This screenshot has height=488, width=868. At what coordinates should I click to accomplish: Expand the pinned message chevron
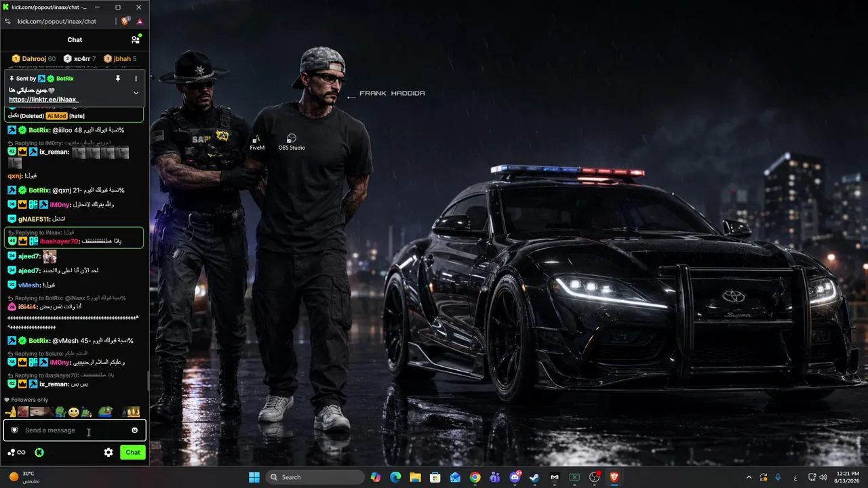click(136, 93)
